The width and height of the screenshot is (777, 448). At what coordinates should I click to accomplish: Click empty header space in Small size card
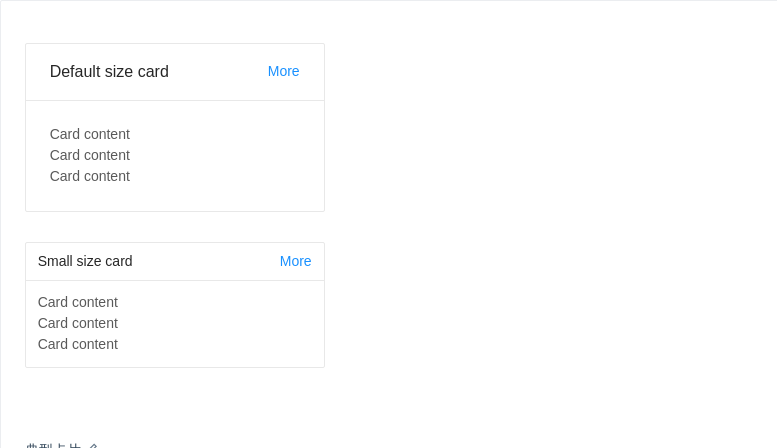[x=205, y=261]
